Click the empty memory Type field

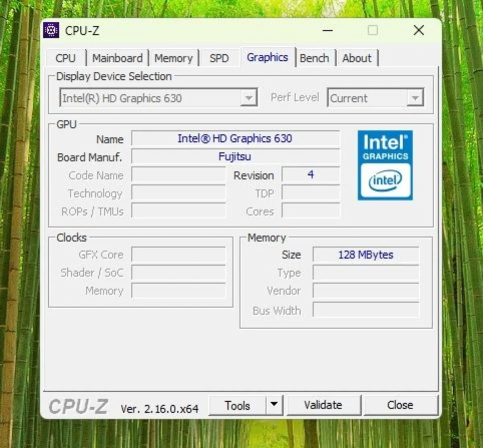(366, 273)
